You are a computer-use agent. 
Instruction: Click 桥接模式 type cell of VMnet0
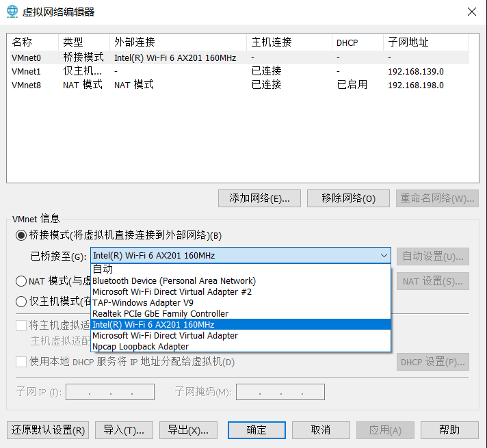(x=83, y=57)
